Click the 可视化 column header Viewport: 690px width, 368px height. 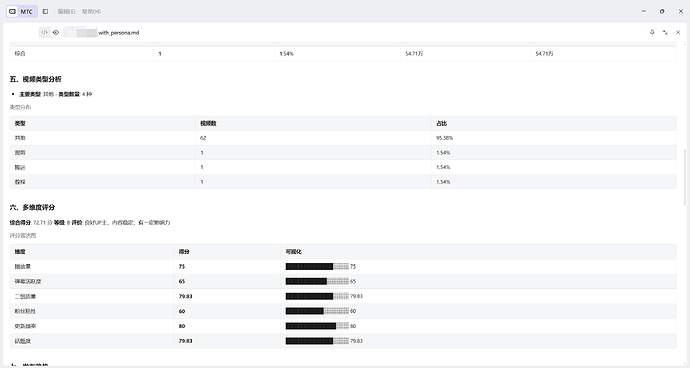point(294,252)
